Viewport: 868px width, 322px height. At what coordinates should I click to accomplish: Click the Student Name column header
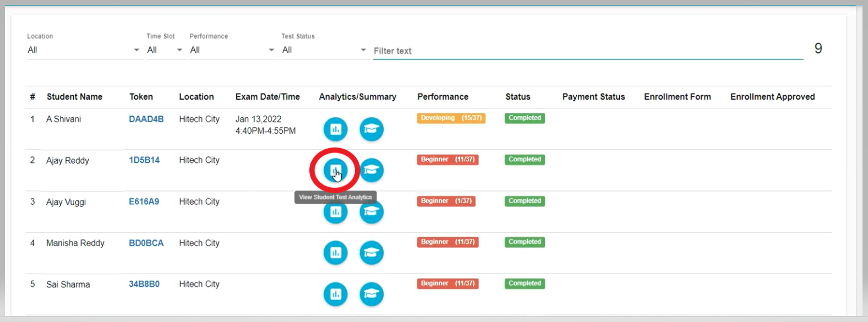point(74,97)
